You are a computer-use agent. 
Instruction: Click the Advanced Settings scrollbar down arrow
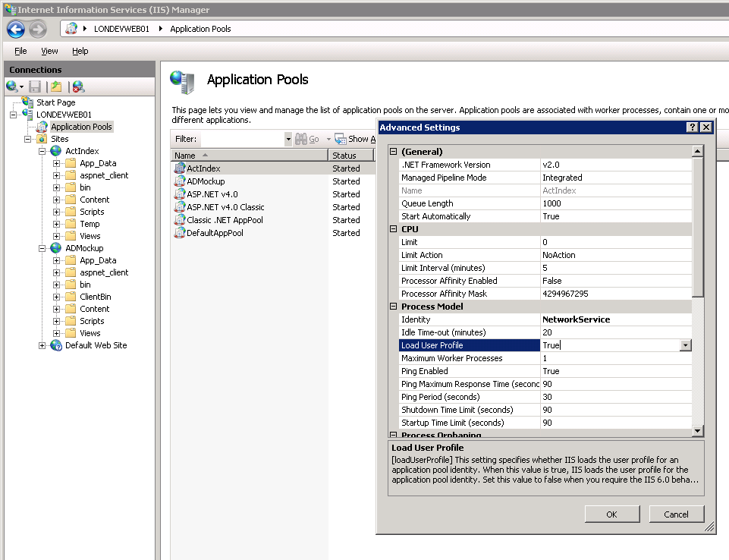tap(697, 431)
